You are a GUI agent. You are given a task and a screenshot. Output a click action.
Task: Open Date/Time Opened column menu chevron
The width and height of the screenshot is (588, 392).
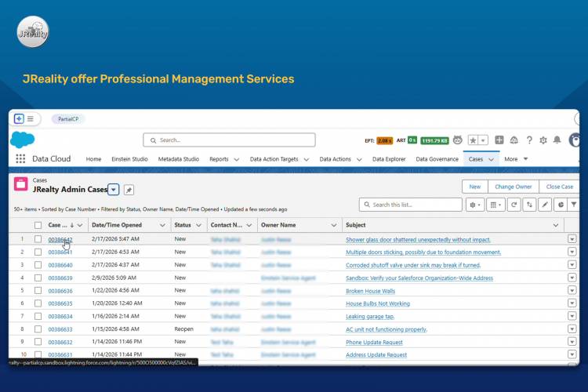[x=162, y=225]
